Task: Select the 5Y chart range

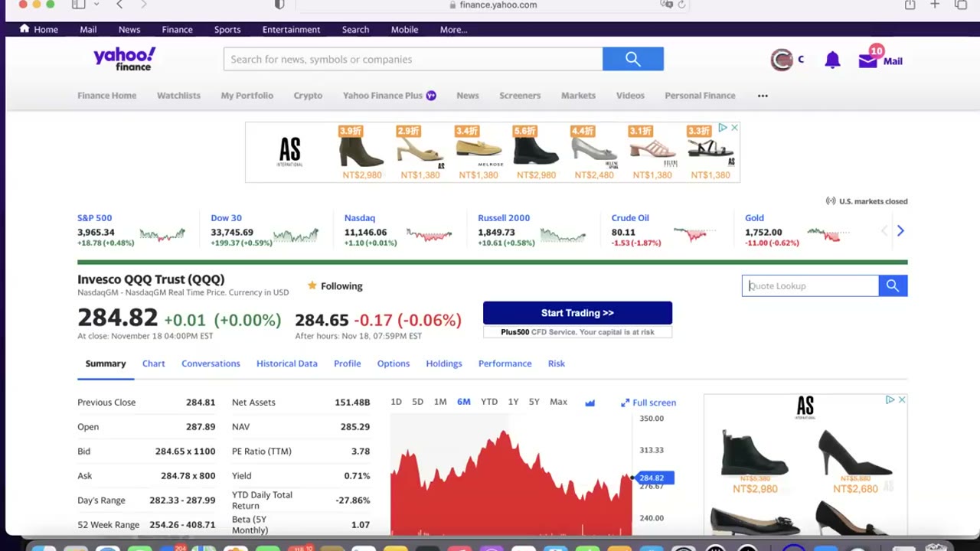Action: [534, 402]
